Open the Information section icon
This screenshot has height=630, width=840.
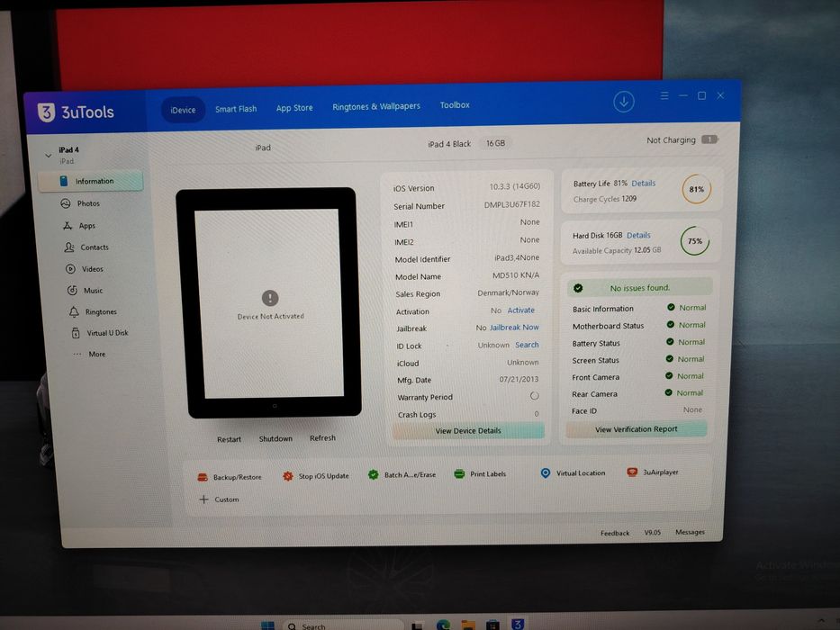(x=64, y=181)
